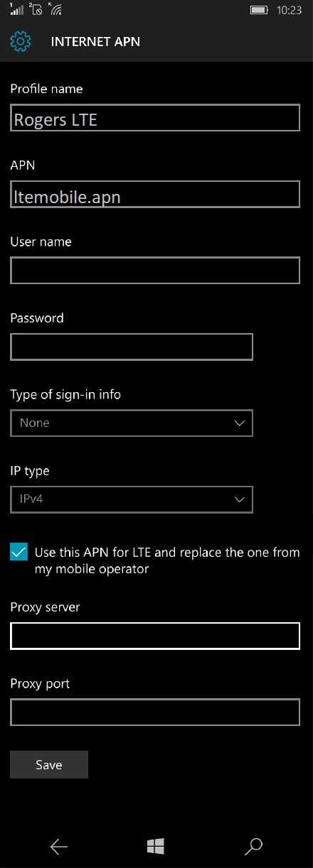Select the User name input field
The width and height of the screenshot is (313, 868).
pos(155,271)
